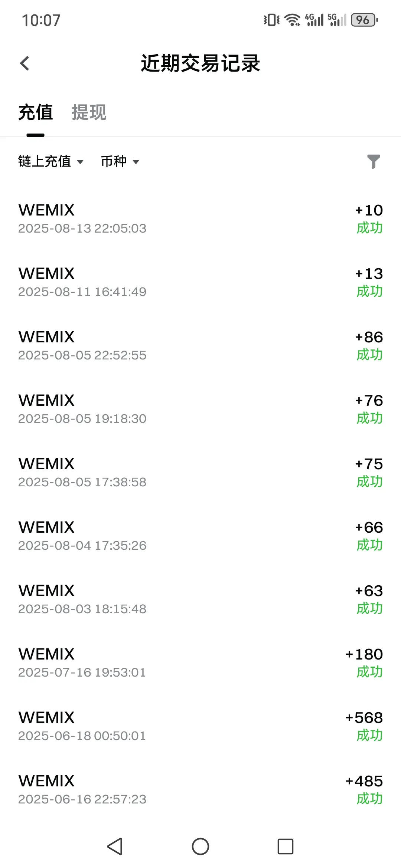Tap the Android home circle button
401x868 pixels.
click(200, 846)
